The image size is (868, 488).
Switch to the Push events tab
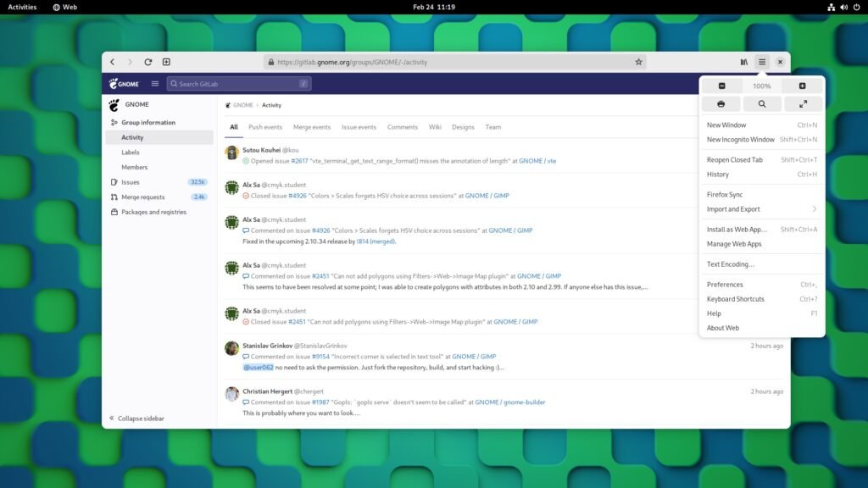coord(265,127)
